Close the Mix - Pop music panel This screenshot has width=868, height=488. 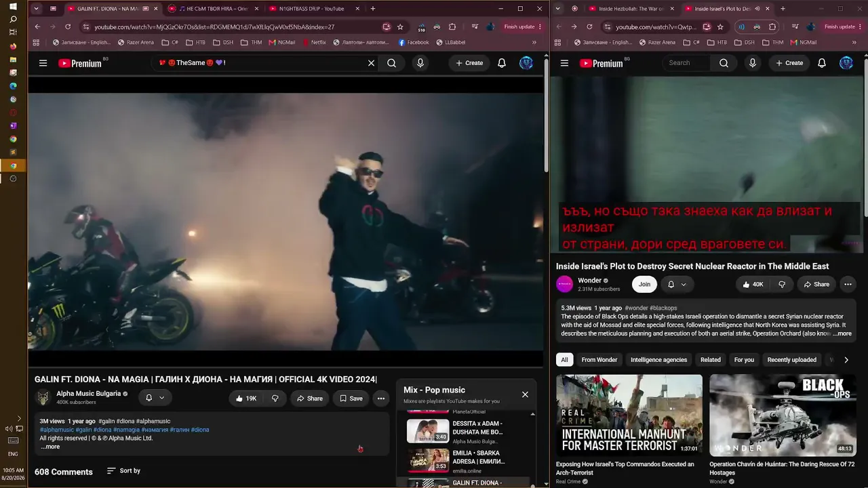(525, 394)
